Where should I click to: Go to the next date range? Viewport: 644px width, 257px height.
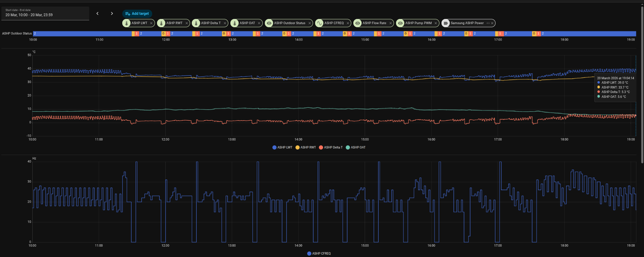pyautogui.click(x=112, y=13)
